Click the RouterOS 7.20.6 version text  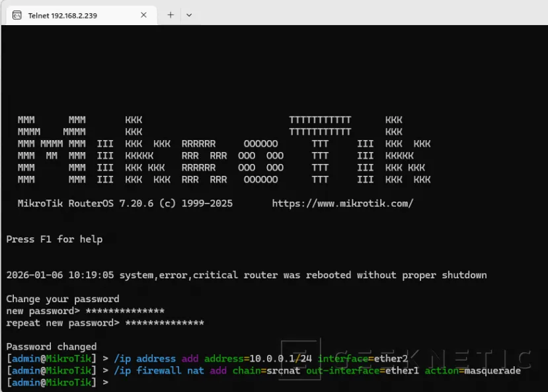point(126,203)
